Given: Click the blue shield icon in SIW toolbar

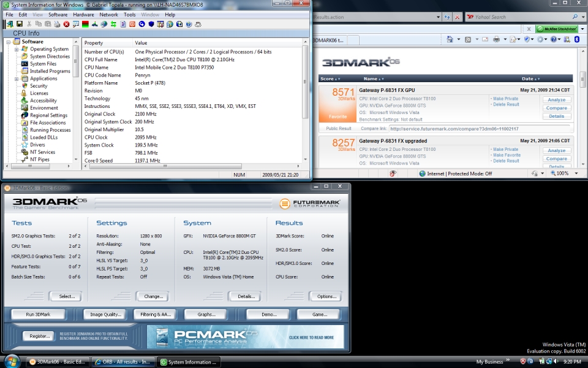Looking at the screenshot, I should click(151, 24).
